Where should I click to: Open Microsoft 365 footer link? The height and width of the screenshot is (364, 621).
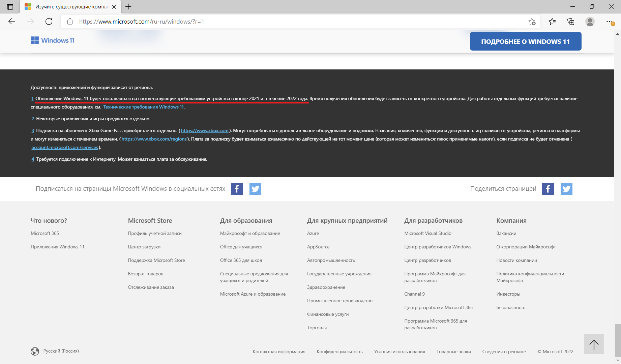45,233
